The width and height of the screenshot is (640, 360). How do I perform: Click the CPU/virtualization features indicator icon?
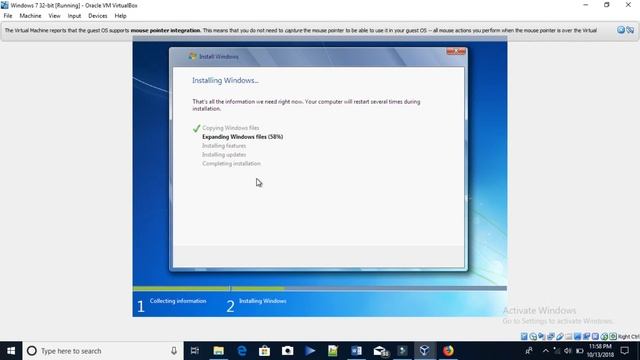pyautogui.click(x=595, y=337)
